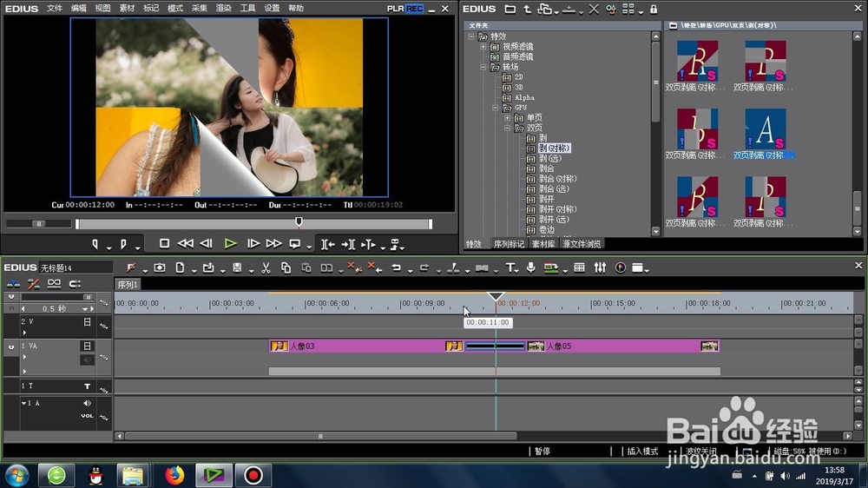Click the voice-over microphone icon

click(531, 268)
